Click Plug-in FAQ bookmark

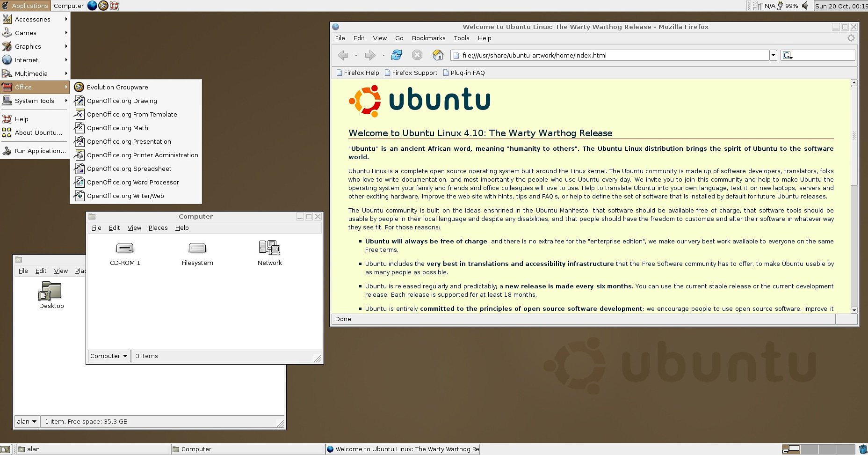point(464,73)
